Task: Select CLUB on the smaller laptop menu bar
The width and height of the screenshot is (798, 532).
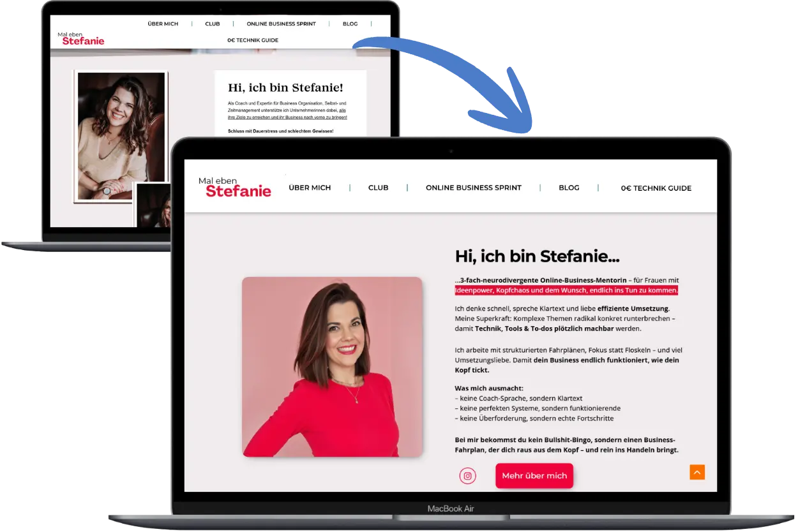Action: (212, 24)
